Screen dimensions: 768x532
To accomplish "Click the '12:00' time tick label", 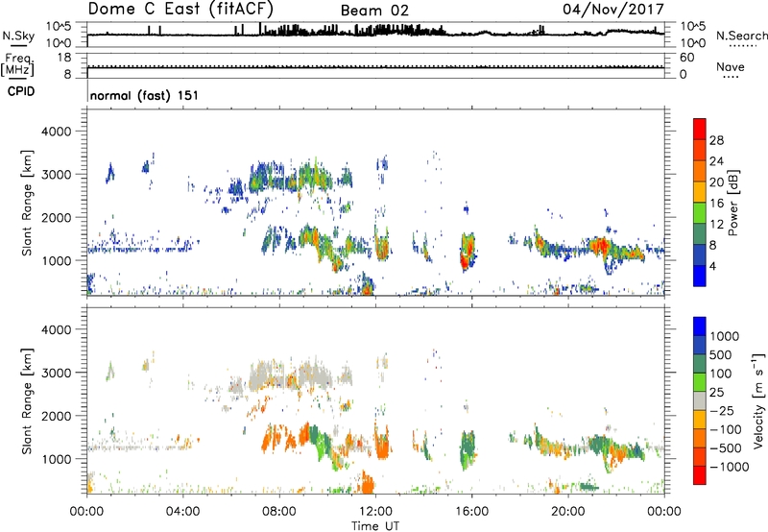I will click(x=375, y=512).
